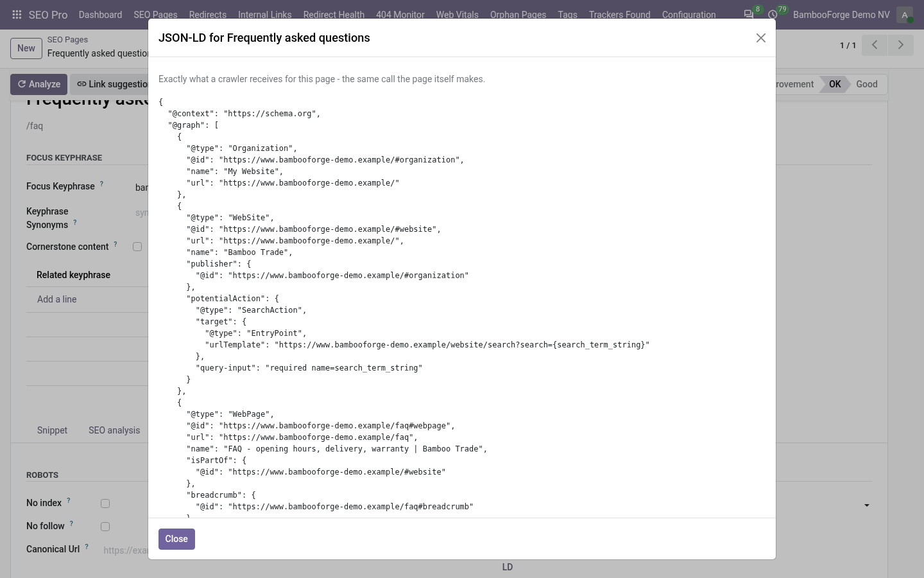Open the Redirects menu
Screen dimensions: 924x578
click(x=208, y=15)
